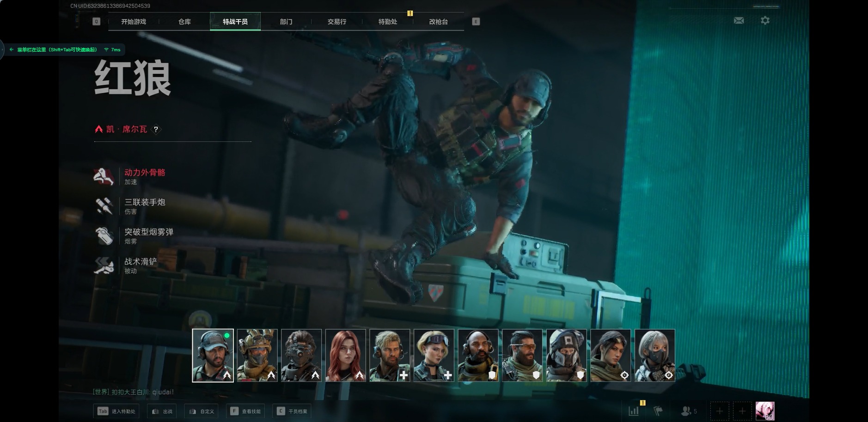Screen dimensions: 868x422
Task: Click the Q key previous-tab icon
Action: 96,22
